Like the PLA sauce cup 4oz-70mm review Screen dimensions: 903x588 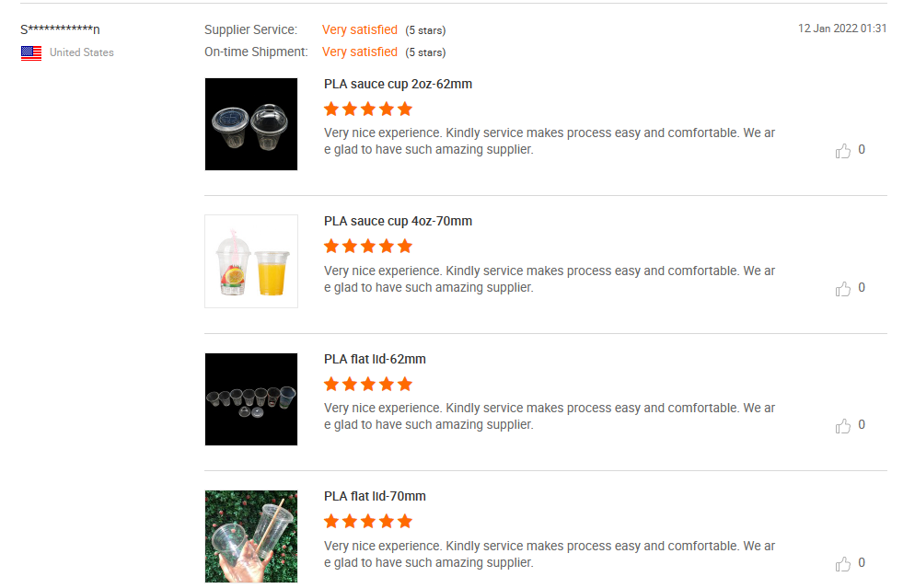pos(843,289)
